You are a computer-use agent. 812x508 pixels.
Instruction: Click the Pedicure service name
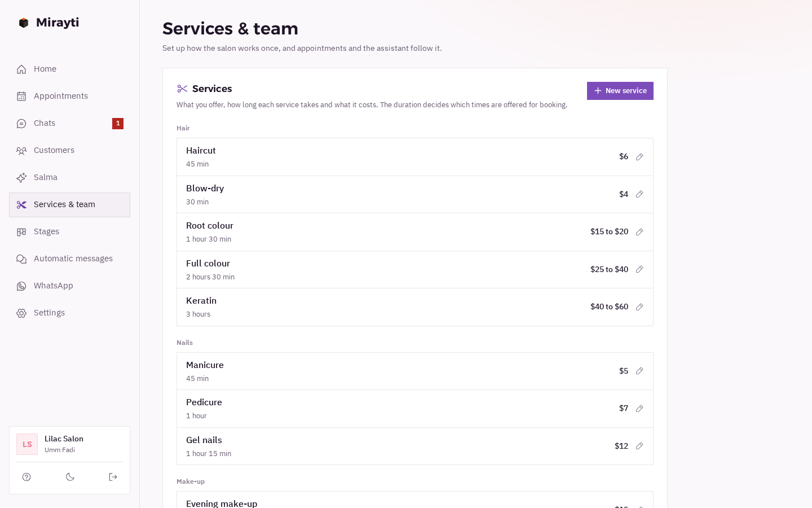[204, 402]
